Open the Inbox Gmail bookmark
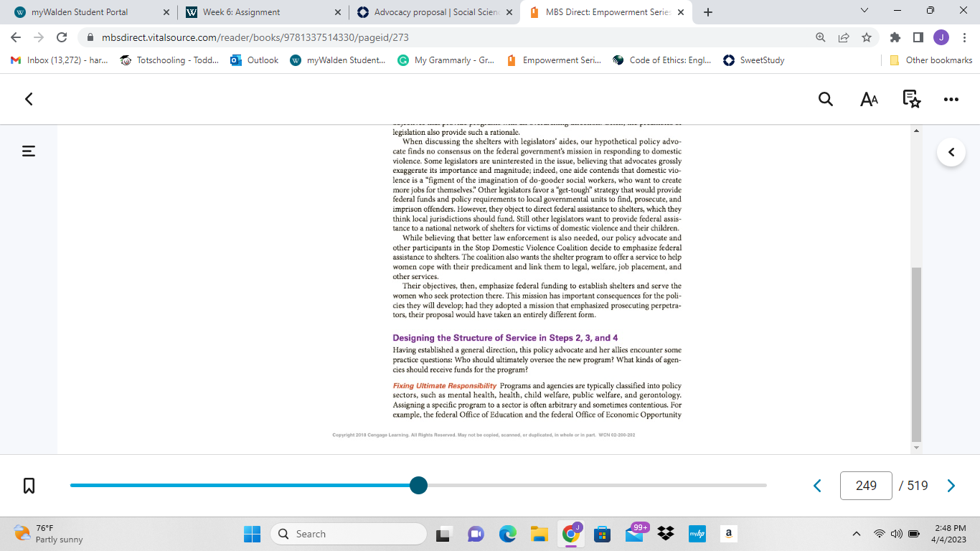980x551 pixels. pos(60,60)
